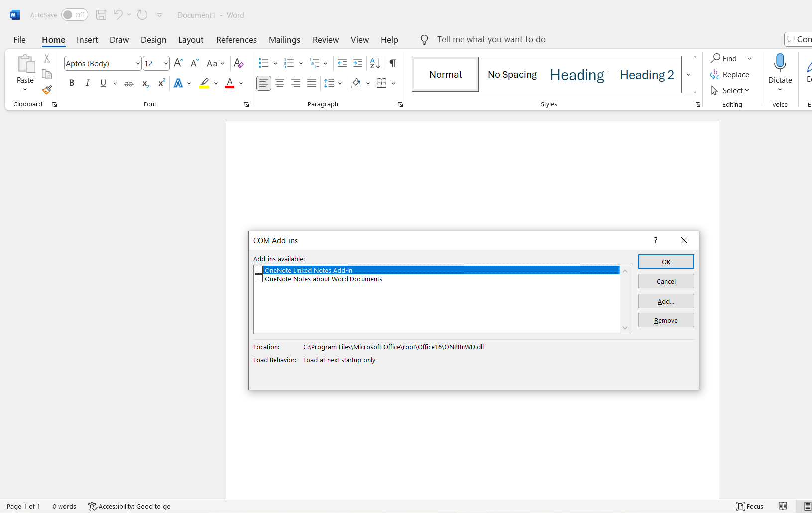
Task: Clear all formatting icon
Action: tap(239, 63)
